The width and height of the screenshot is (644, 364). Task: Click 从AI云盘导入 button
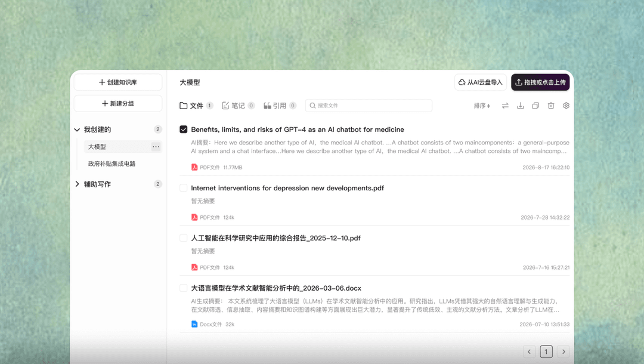coord(481,82)
